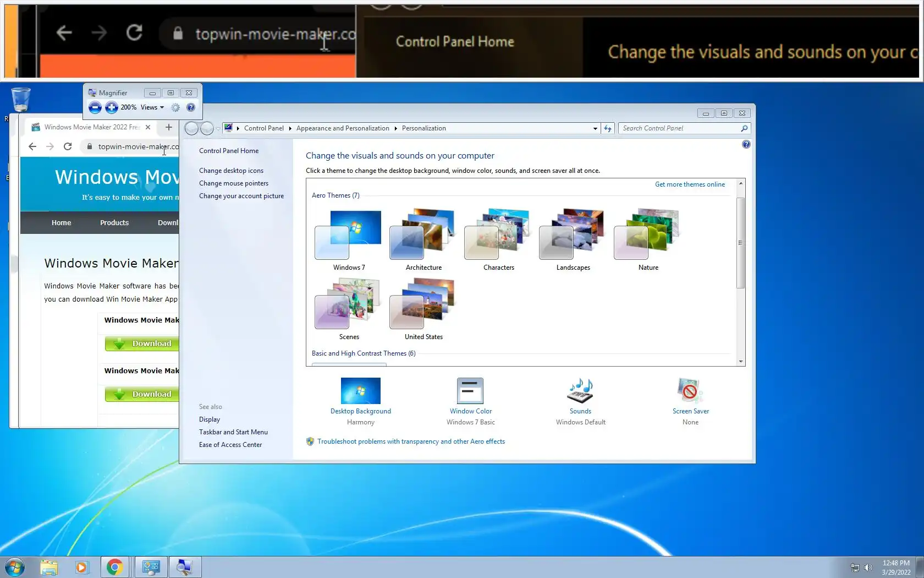The width and height of the screenshot is (924, 578).
Task: Click the themes list scroll up arrow
Action: [741, 183]
